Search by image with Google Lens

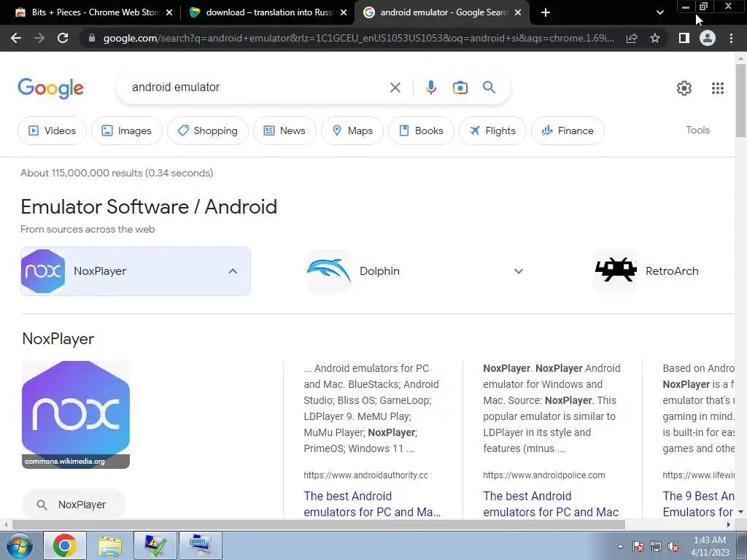(460, 87)
